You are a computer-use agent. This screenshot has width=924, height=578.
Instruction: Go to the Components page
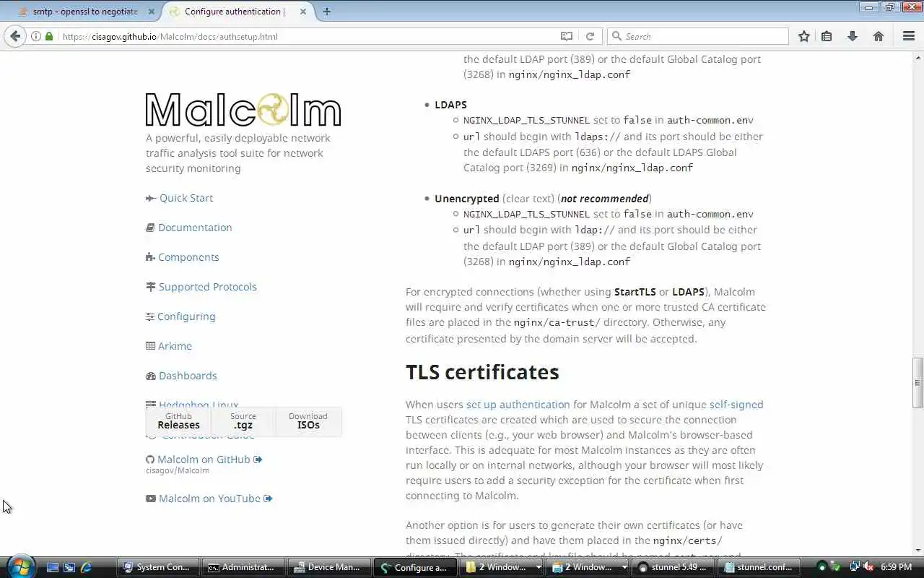point(188,257)
